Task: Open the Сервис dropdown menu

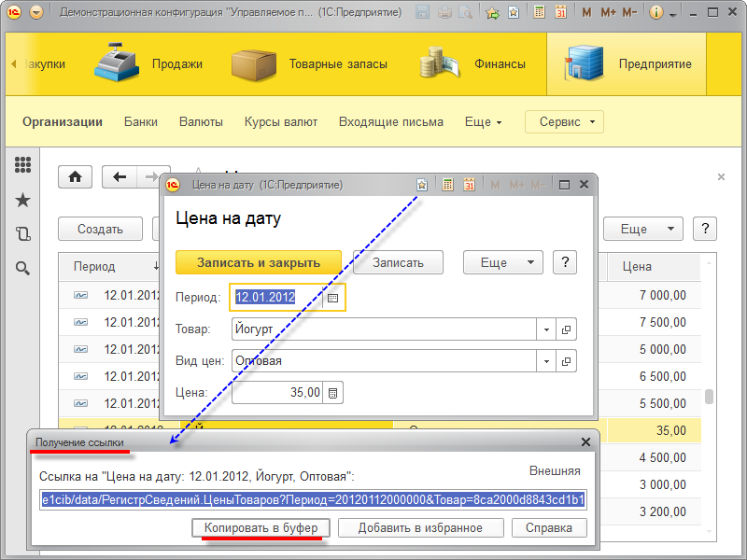Action: [x=564, y=122]
